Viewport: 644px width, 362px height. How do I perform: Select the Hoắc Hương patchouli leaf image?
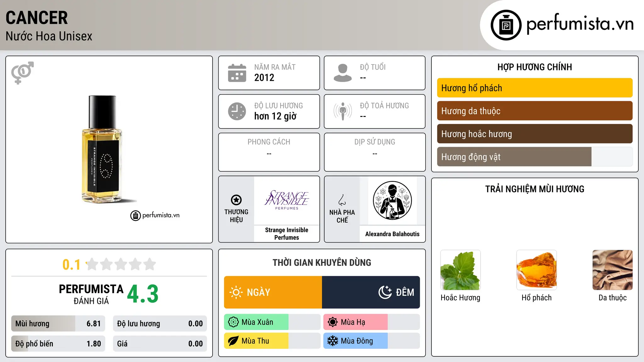click(x=460, y=270)
